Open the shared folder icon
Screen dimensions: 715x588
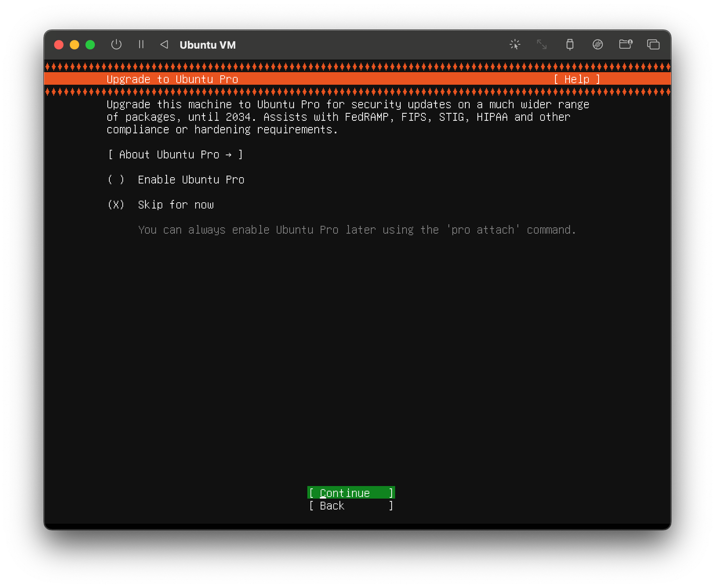(x=626, y=44)
